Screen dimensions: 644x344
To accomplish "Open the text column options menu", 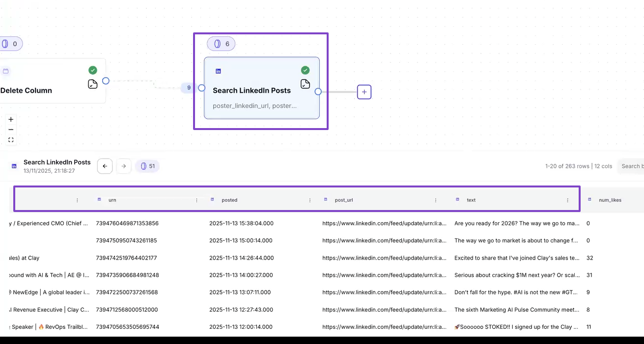I will coord(568,200).
